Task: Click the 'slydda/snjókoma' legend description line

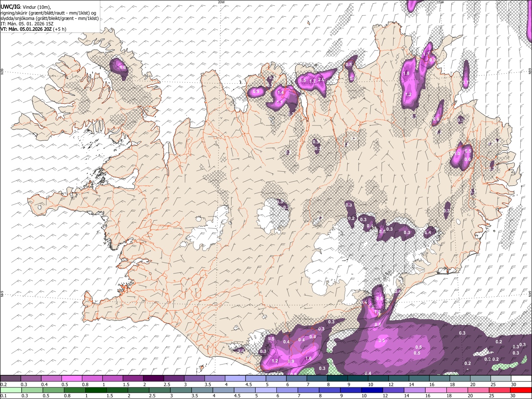Action: [49, 18]
